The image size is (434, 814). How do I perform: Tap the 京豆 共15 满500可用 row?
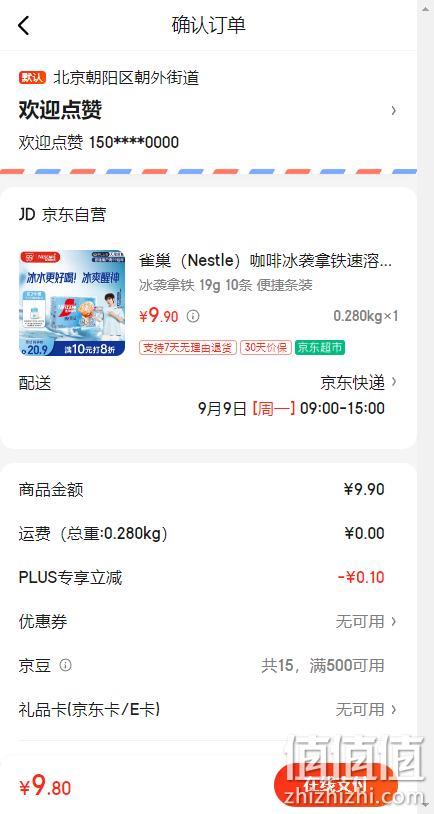[x=208, y=665]
